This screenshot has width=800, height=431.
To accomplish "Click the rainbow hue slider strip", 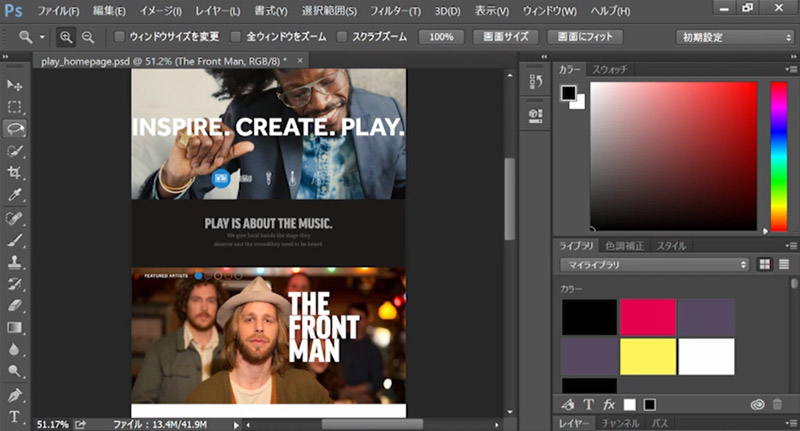I will 779,157.
